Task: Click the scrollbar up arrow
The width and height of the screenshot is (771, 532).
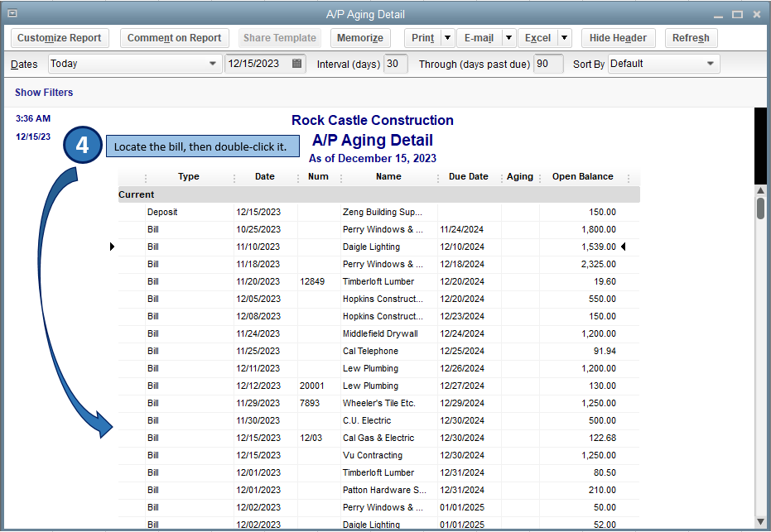Action: point(760,190)
